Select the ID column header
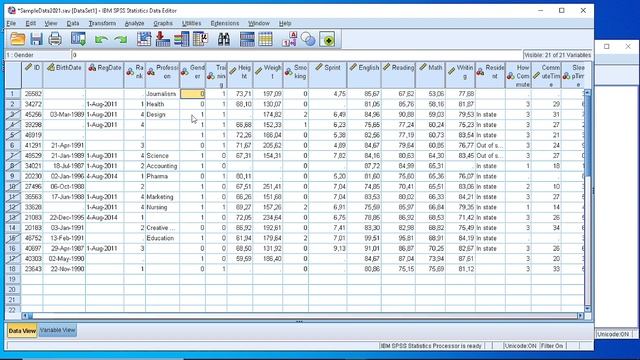This screenshot has width=640, height=360. (x=32, y=75)
